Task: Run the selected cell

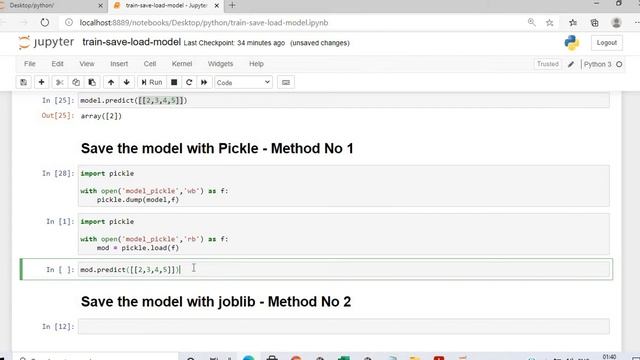Action: (152, 82)
